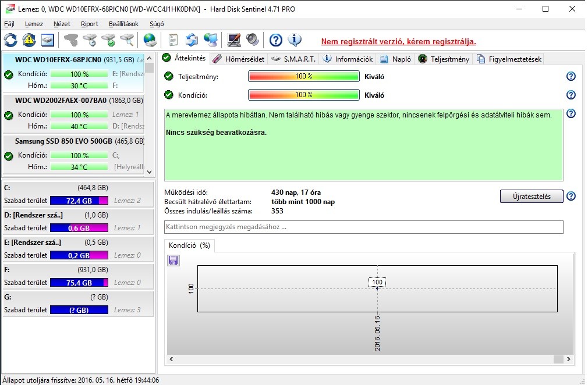Switch to the Hőmérséklet tab
Screen dimensions: 588x385
point(239,59)
